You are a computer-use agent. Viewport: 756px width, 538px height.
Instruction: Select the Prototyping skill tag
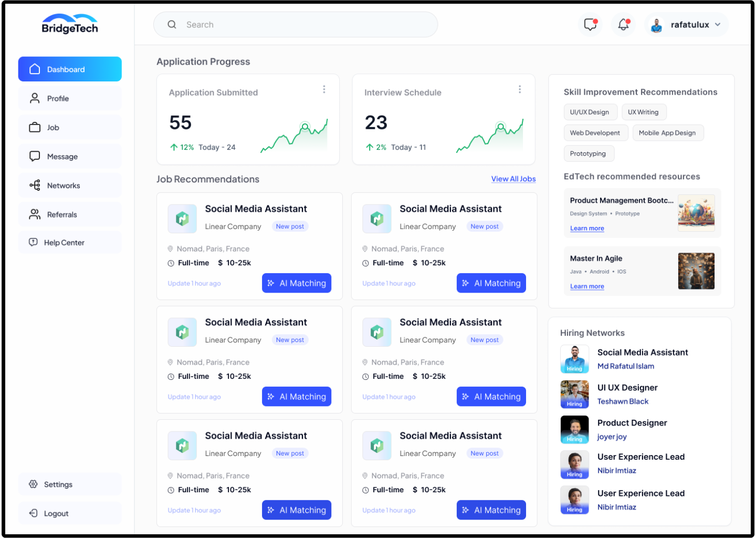589,153
